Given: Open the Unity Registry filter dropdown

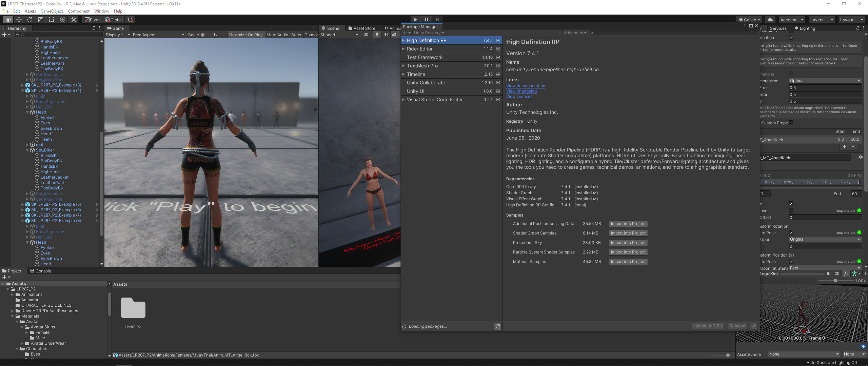Looking at the screenshot, I should coord(429,33).
